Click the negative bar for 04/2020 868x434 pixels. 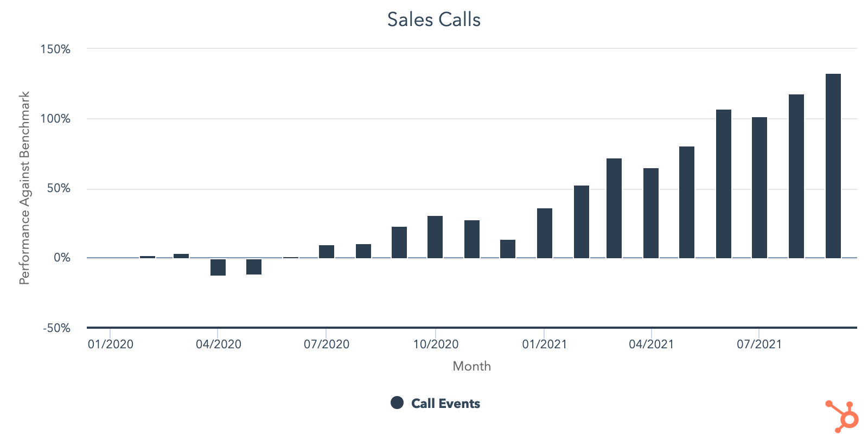(x=218, y=267)
